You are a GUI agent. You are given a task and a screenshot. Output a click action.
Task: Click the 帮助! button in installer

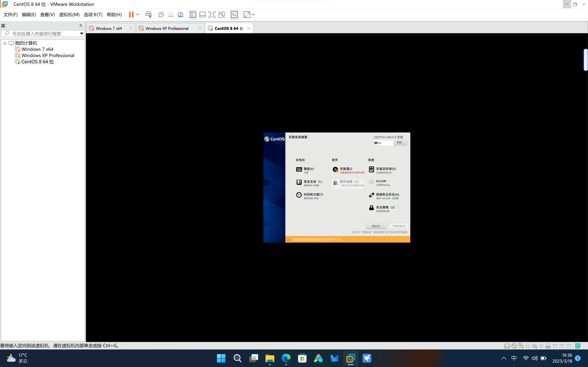[x=400, y=142]
